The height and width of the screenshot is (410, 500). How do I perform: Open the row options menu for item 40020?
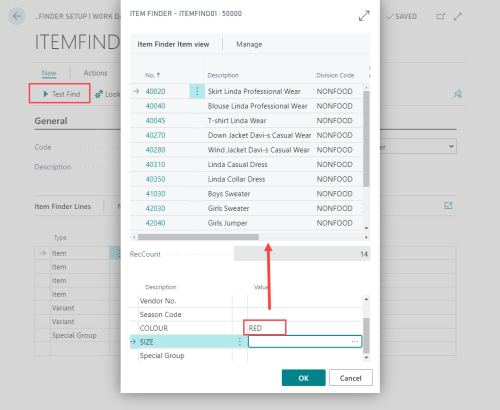click(197, 91)
